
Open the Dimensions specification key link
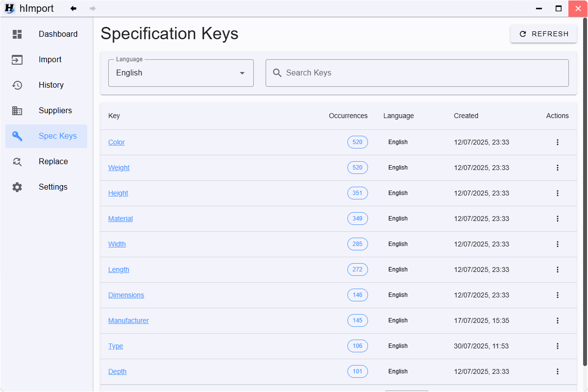pyautogui.click(x=126, y=295)
